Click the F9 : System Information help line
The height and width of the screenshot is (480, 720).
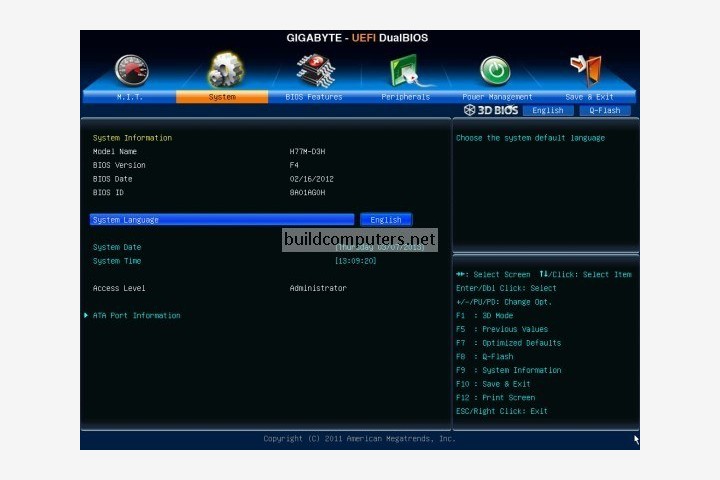(508, 370)
